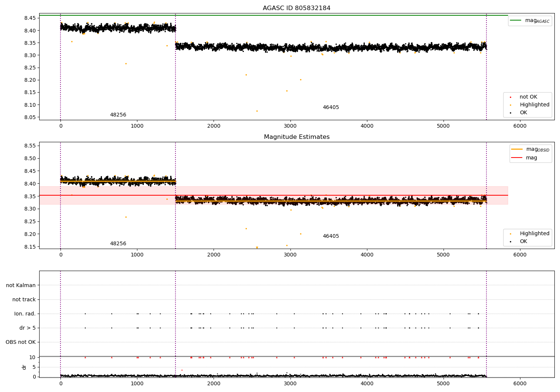Click obsid label '46405' in Magnitude Estimates plot
This screenshot has height=392, width=560.
click(x=331, y=236)
